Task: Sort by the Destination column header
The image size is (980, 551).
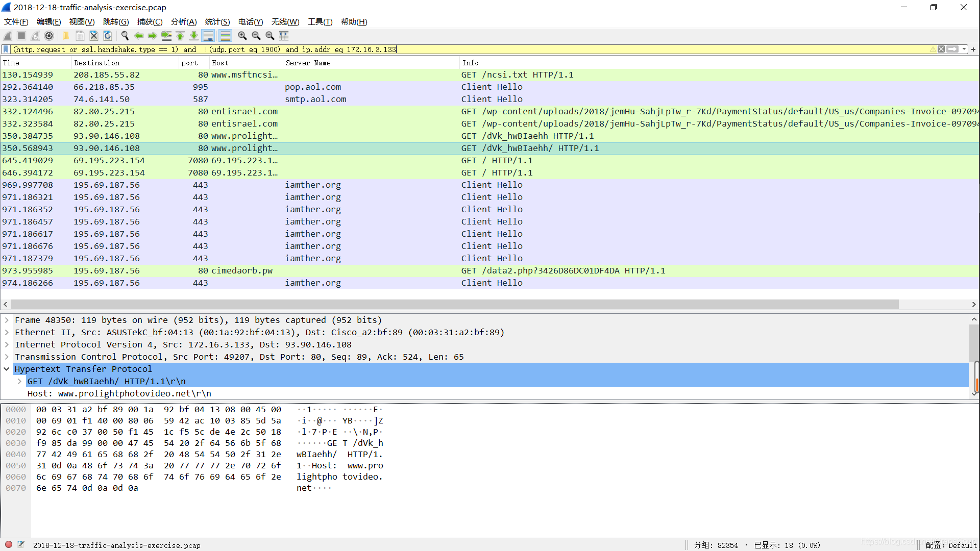Action: click(125, 63)
